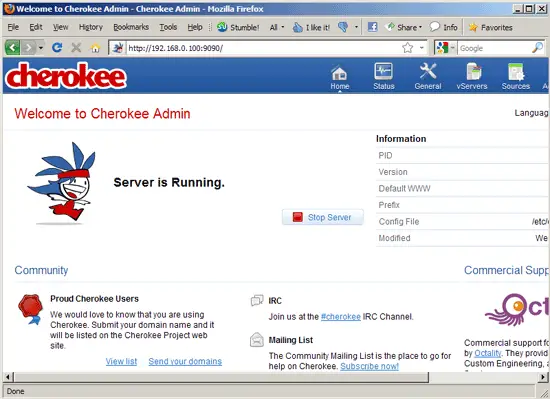Open the search engine selector dropdown

coord(453,48)
